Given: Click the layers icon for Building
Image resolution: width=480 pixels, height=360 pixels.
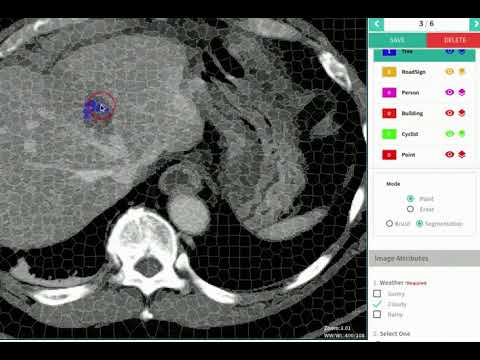Looking at the screenshot, I should tap(462, 113).
